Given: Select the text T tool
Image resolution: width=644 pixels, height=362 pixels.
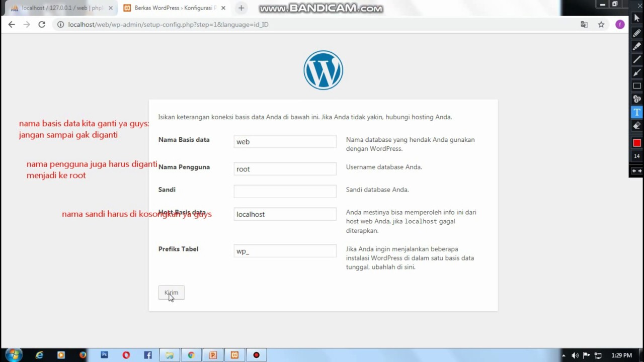Looking at the screenshot, I should pyautogui.click(x=637, y=112).
